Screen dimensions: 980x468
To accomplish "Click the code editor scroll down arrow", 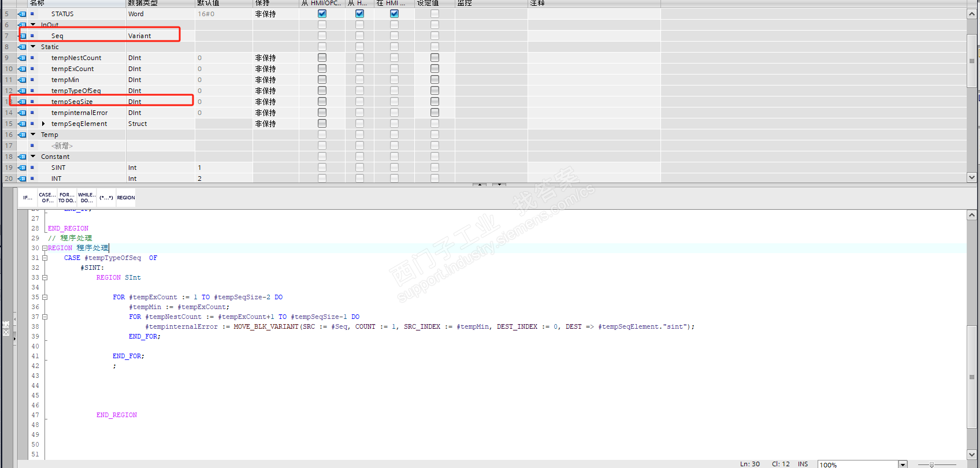I will coord(972,455).
